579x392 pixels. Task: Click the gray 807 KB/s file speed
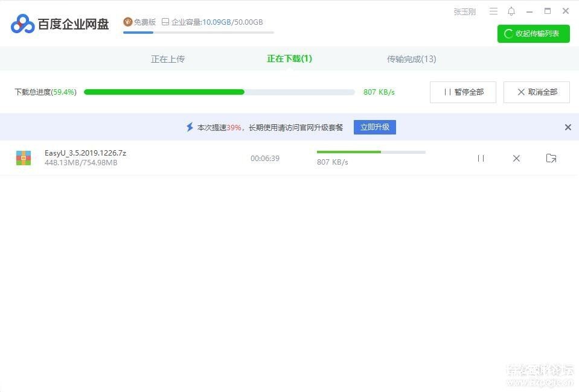(x=332, y=162)
